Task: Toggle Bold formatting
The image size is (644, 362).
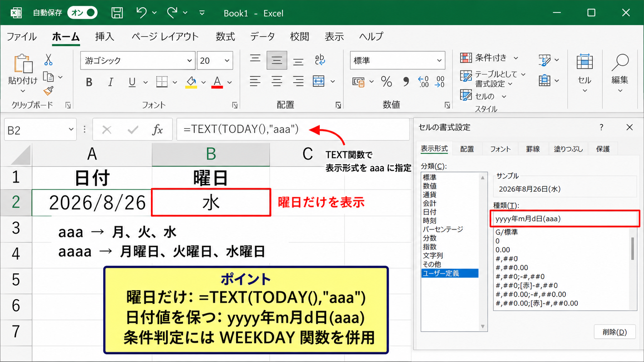Action: [x=89, y=82]
